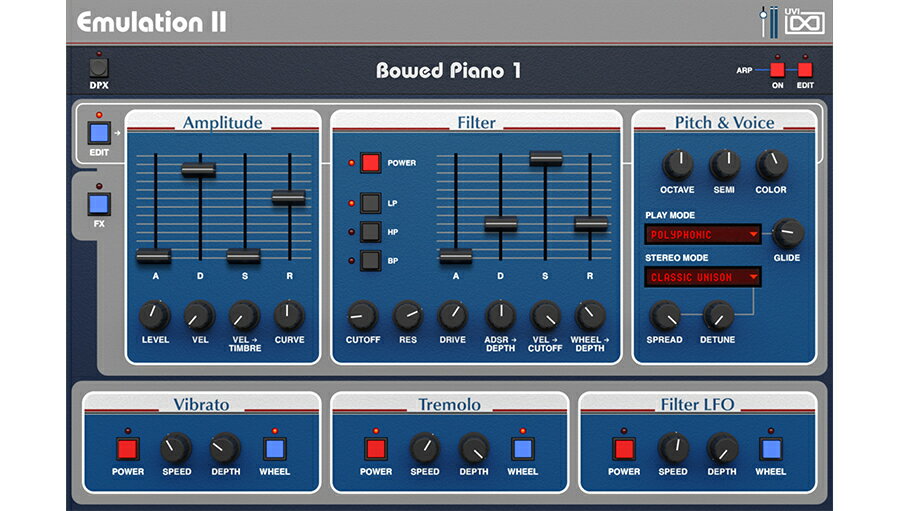The image size is (900, 511).
Task: Disable the Vibrato POWER switch
Action: click(x=127, y=448)
